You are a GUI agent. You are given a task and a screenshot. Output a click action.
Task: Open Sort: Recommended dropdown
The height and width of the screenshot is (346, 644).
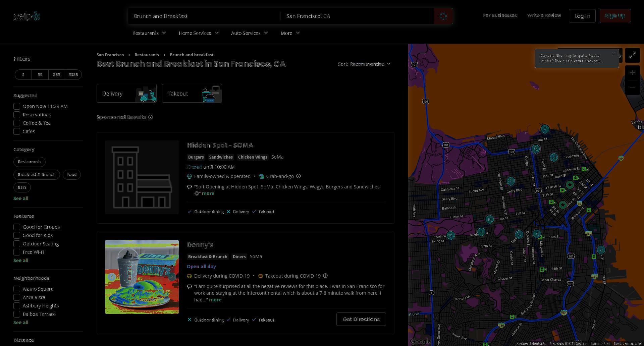(364, 64)
